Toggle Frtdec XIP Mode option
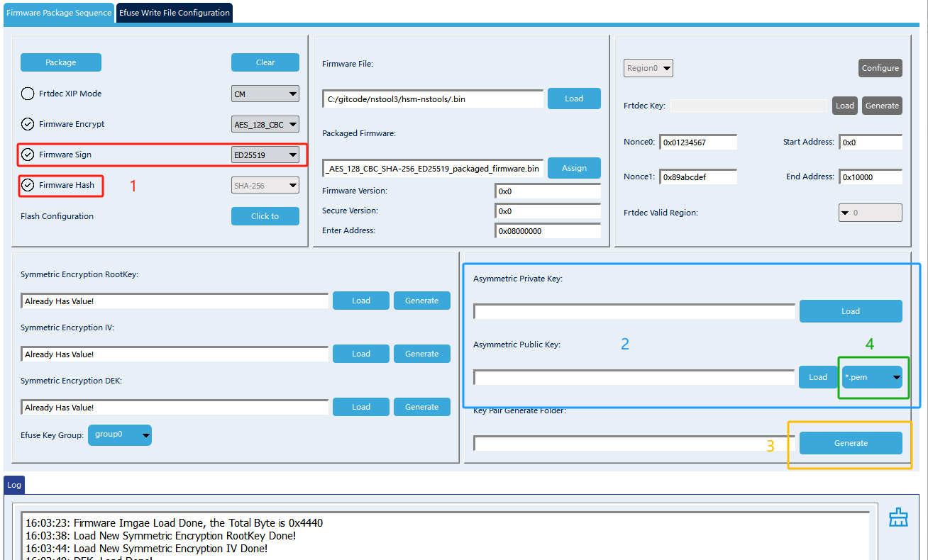The height and width of the screenshot is (560, 928). click(27, 94)
